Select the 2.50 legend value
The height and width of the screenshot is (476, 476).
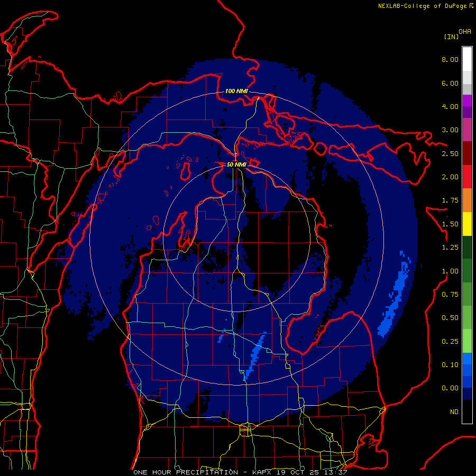coord(450,153)
